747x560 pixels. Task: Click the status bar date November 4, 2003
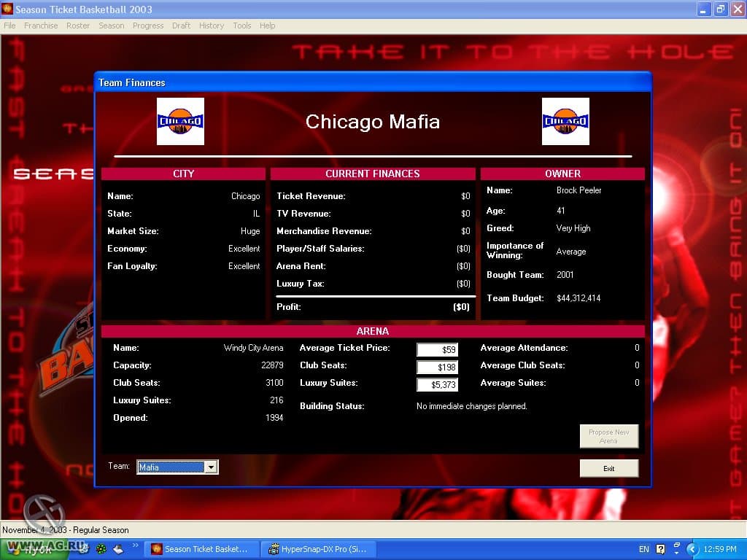point(34,530)
